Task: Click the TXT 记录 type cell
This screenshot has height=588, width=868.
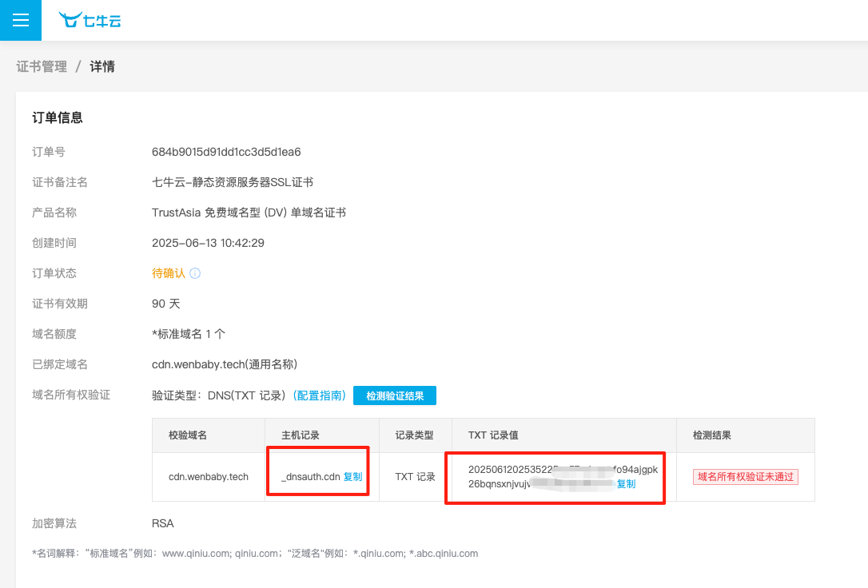Action: coord(415,477)
